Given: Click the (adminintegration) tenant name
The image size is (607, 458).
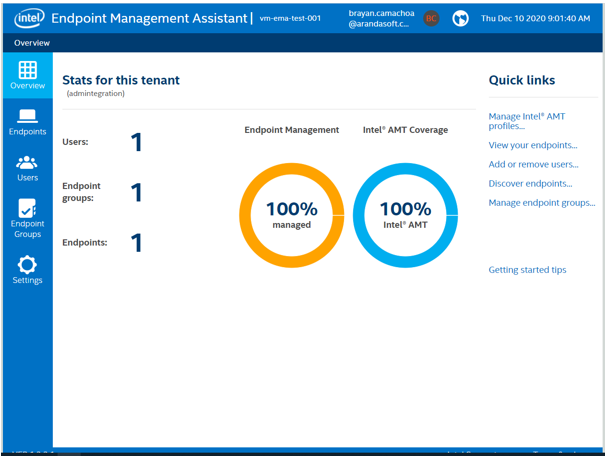Looking at the screenshot, I should (x=96, y=93).
